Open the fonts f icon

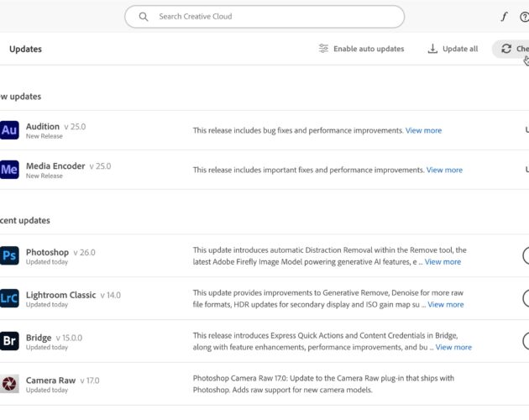tap(504, 17)
